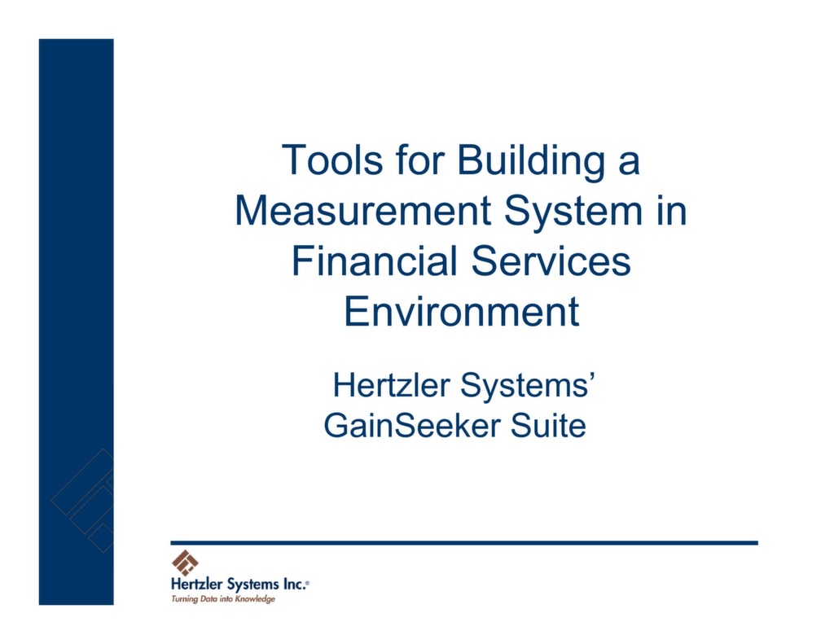Screen dimensions: 834x644
Task: Click the Hertzler Systems Inc. logo text
Action: point(238,584)
